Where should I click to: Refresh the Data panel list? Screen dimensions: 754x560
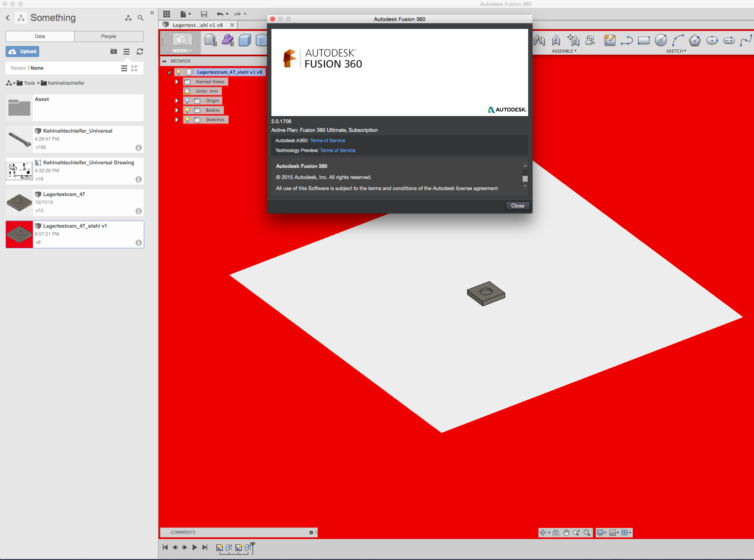pyautogui.click(x=140, y=51)
